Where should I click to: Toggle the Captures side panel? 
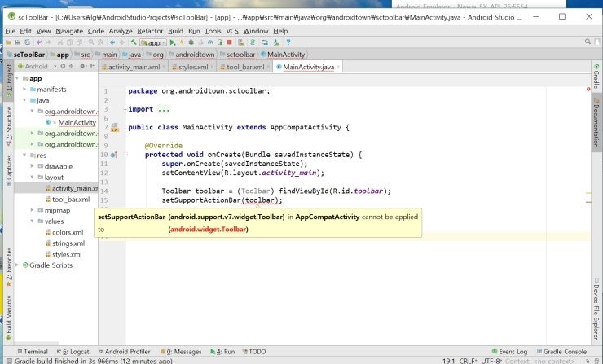click(8, 171)
